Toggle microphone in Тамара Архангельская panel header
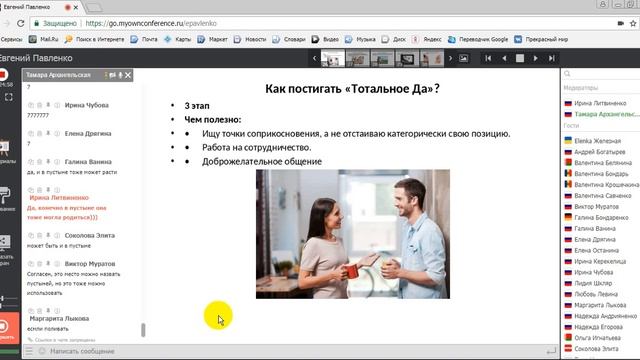Image resolution: width=640 pixels, height=360 pixels. (x=120, y=75)
